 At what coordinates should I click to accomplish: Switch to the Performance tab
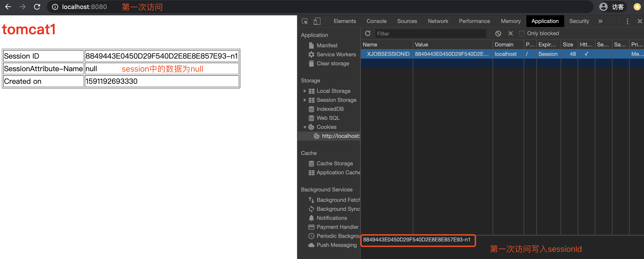474,21
